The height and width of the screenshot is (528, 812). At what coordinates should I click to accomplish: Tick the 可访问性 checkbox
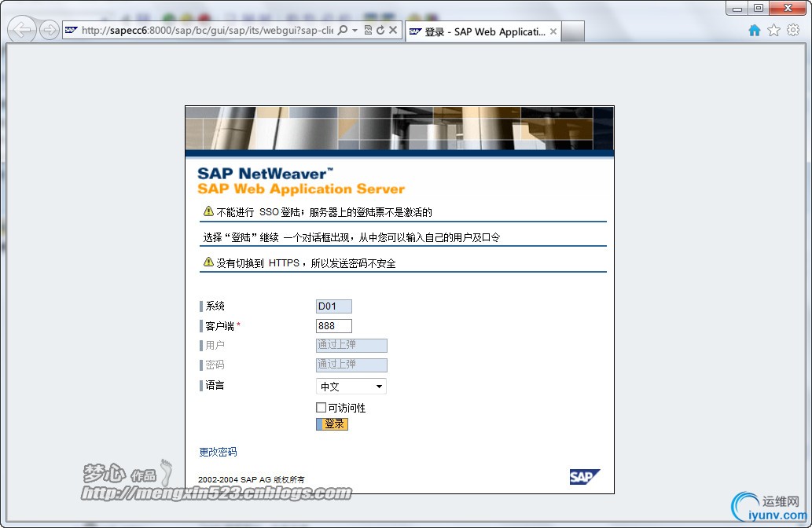tap(321, 407)
